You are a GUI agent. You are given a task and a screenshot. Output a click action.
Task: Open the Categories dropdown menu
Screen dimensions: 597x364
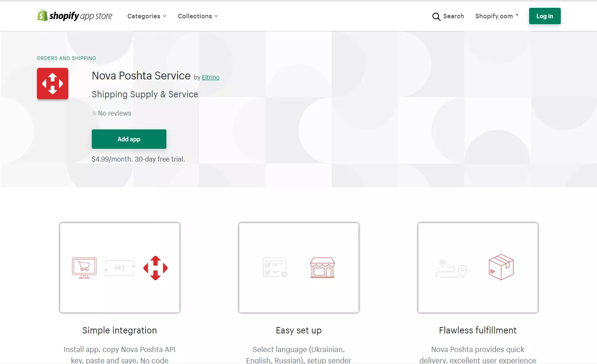(x=147, y=16)
